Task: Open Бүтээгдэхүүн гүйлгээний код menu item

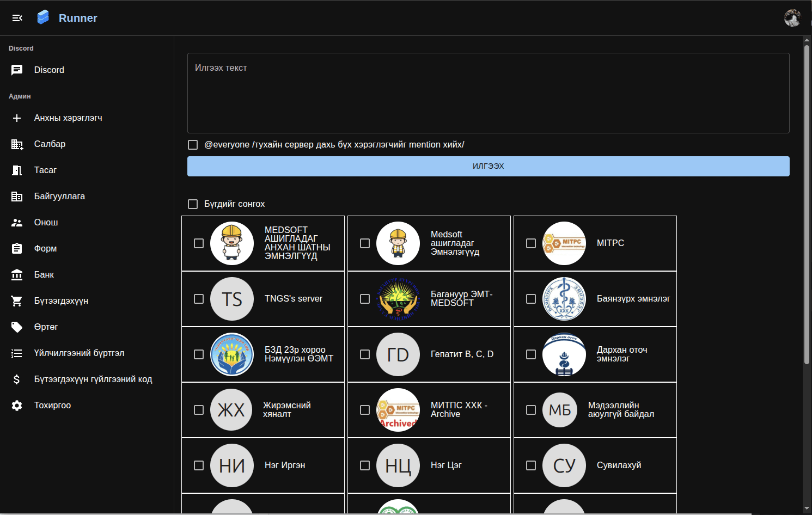Action: coord(93,379)
